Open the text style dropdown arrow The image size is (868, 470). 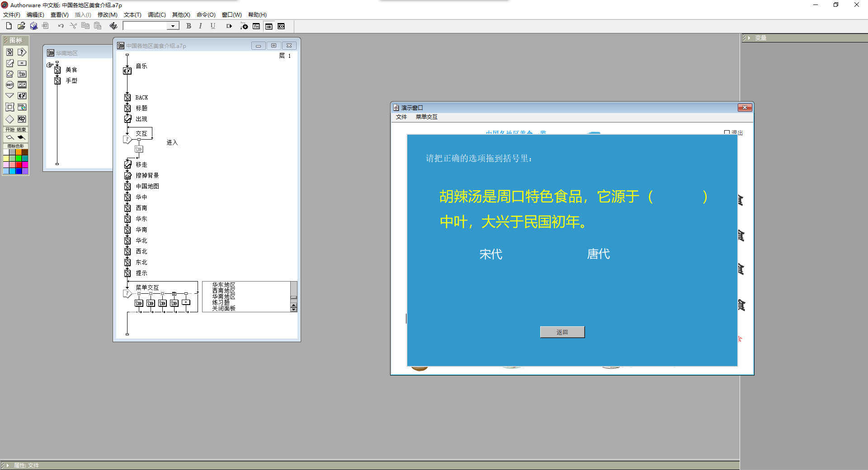click(x=173, y=26)
